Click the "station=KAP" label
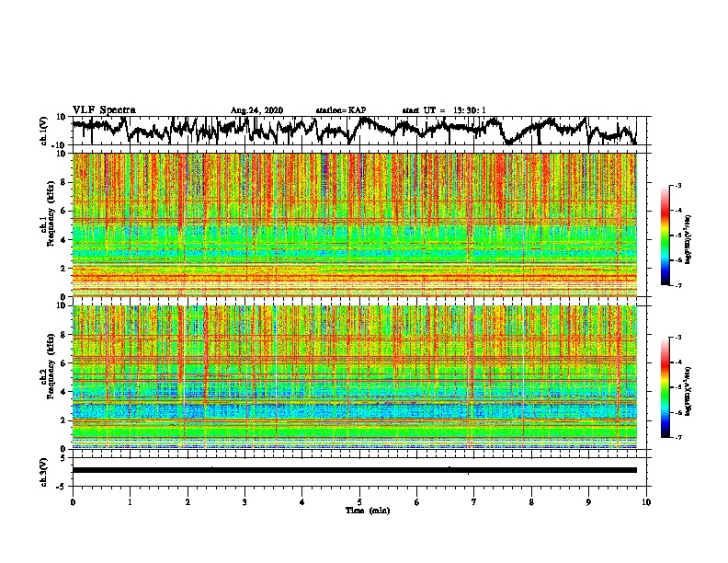Image resolution: width=728 pixels, height=563 pixels. point(341,110)
